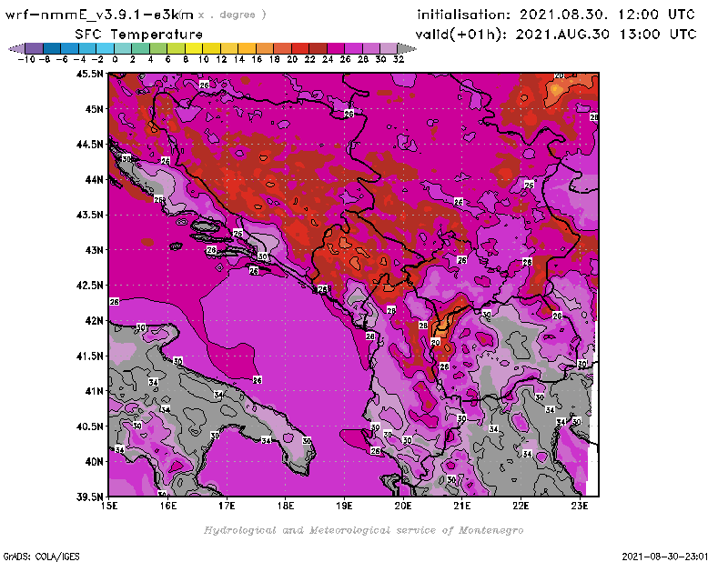Click the '39.5N' latitude label
The image size is (728, 562).
pyautogui.click(x=89, y=497)
